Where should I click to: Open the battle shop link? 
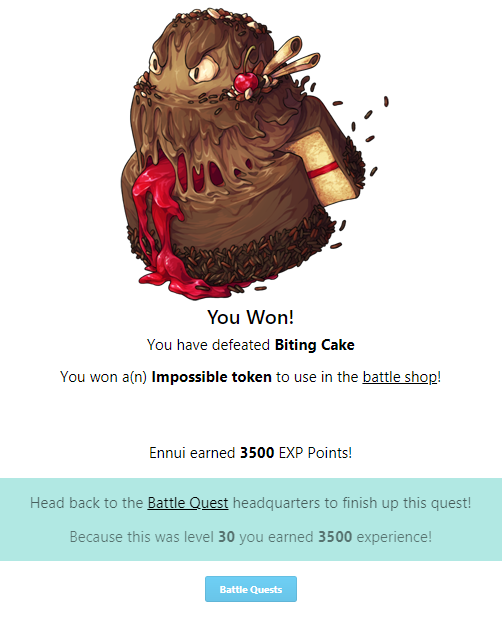pos(400,377)
